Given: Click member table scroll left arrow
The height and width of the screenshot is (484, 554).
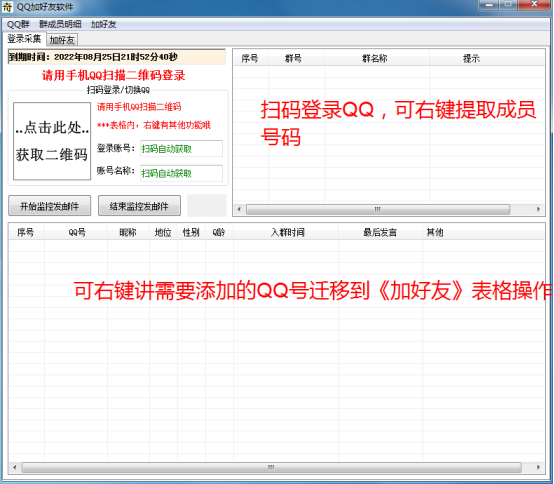Looking at the screenshot, I should pos(14,467).
